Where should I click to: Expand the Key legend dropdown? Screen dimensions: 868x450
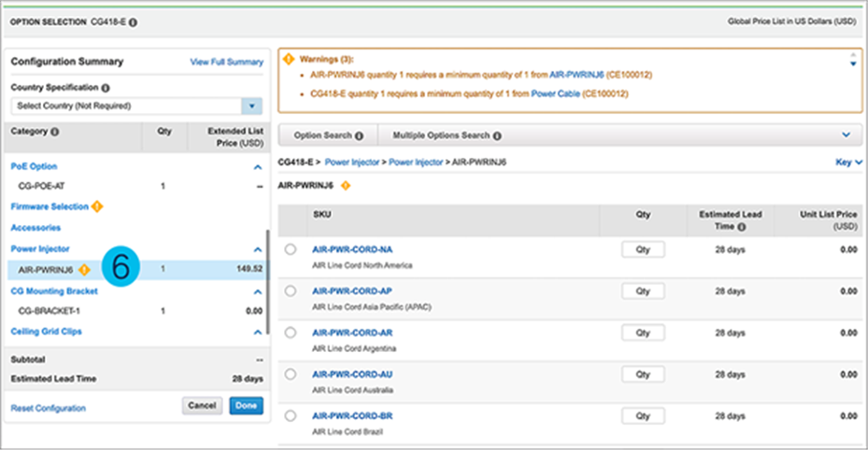848,162
